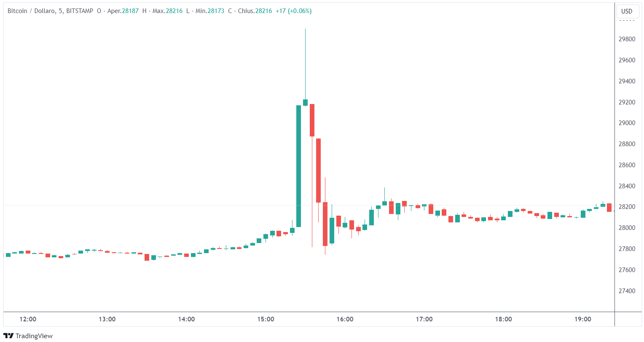Select the Max. high value in legend
This screenshot has width=644, height=342.
[174, 11]
